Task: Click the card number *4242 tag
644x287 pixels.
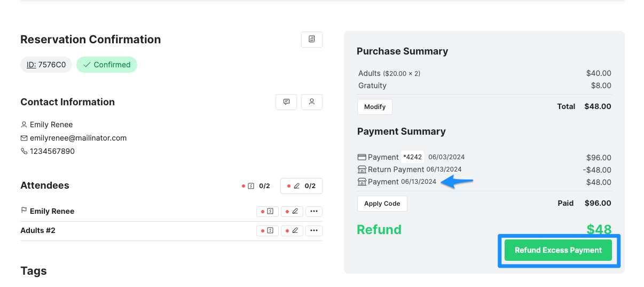Action: pos(412,157)
